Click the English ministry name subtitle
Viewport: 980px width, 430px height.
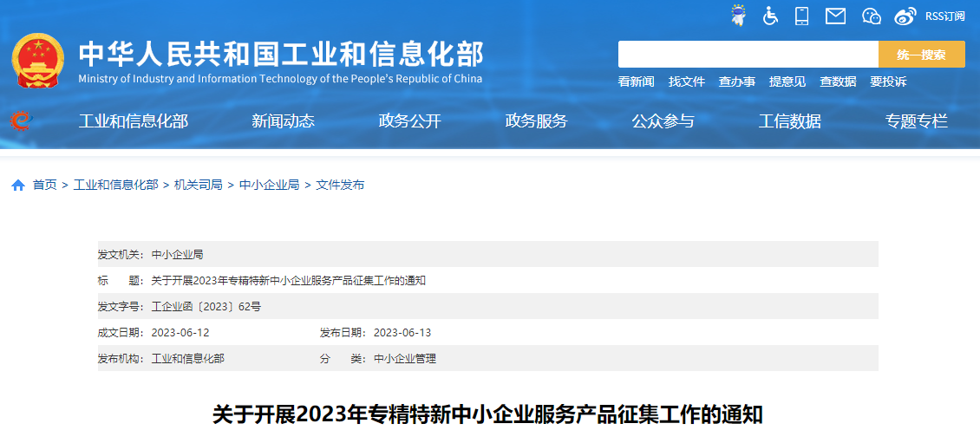tap(281, 79)
